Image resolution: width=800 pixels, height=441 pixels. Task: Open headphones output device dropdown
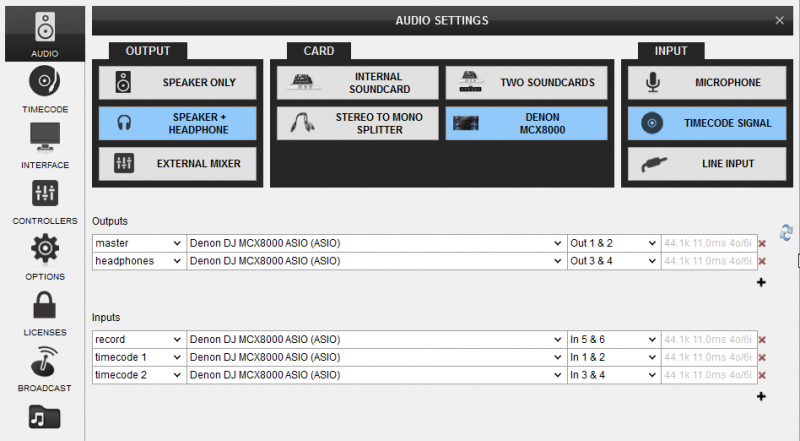[377, 261]
